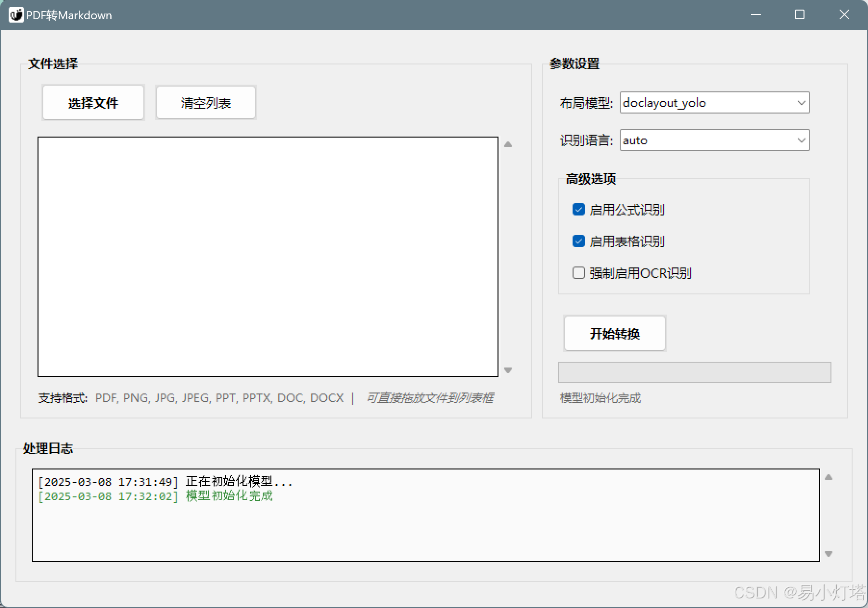Enable 强制启用OCR识别 checkbox
This screenshot has width=868, height=608.
tap(579, 273)
